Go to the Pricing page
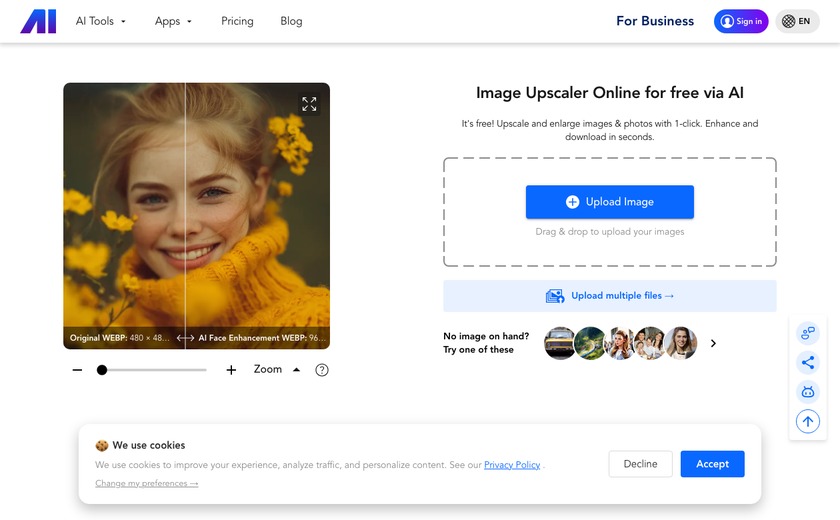Image resolution: width=840 pixels, height=520 pixels. (237, 21)
